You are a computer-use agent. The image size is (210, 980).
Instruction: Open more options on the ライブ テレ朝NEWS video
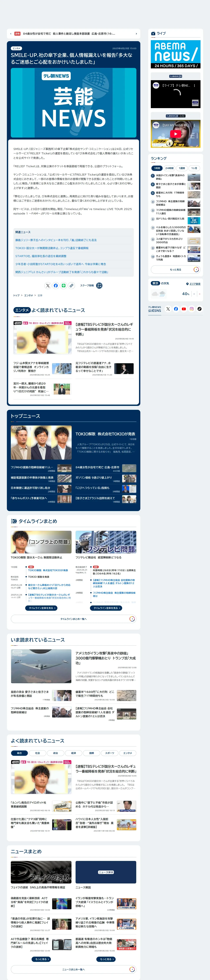pyautogui.click(x=194, y=86)
